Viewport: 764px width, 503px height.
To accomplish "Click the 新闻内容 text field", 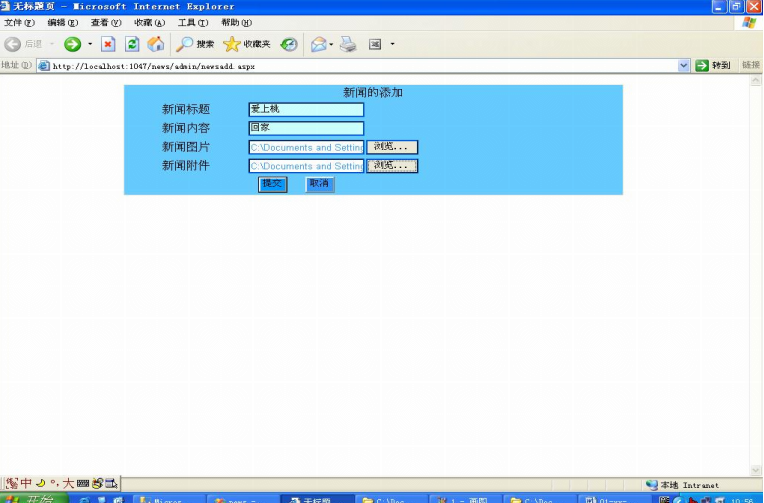I will pos(306,128).
